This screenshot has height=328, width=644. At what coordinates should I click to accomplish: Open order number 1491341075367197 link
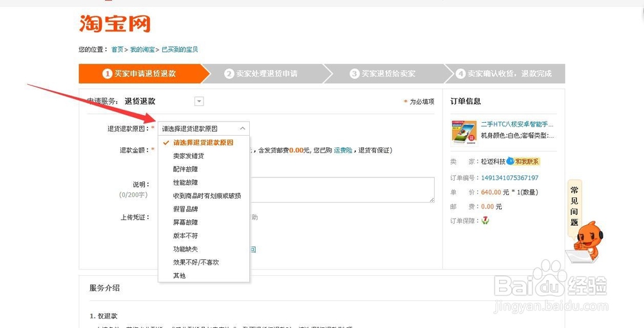coord(509,178)
